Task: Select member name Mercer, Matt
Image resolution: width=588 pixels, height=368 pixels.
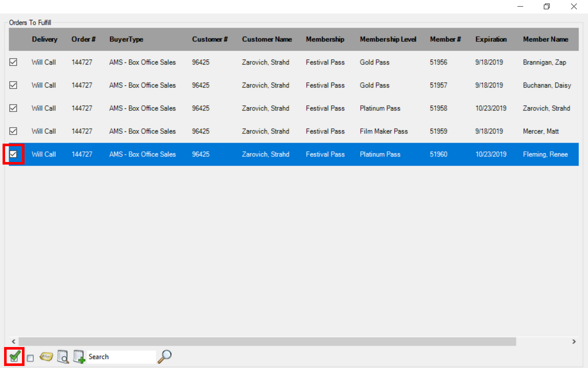Action: [x=541, y=131]
